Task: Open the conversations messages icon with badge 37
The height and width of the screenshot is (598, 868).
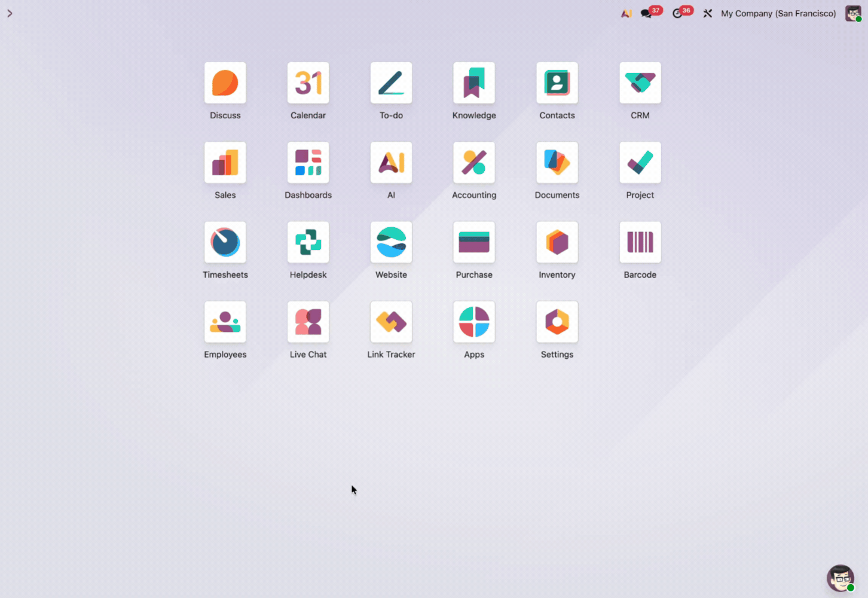Action: pos(646,13)
